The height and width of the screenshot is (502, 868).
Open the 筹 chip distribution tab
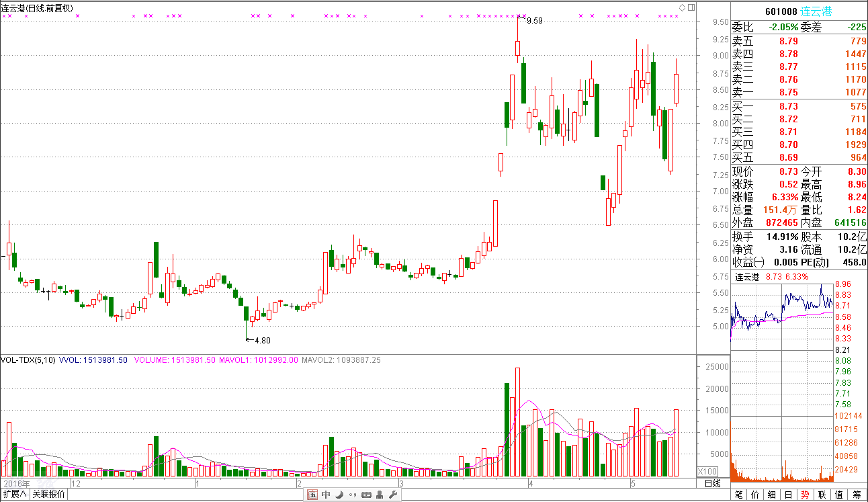pyautogui.click(x=857, y=495)
